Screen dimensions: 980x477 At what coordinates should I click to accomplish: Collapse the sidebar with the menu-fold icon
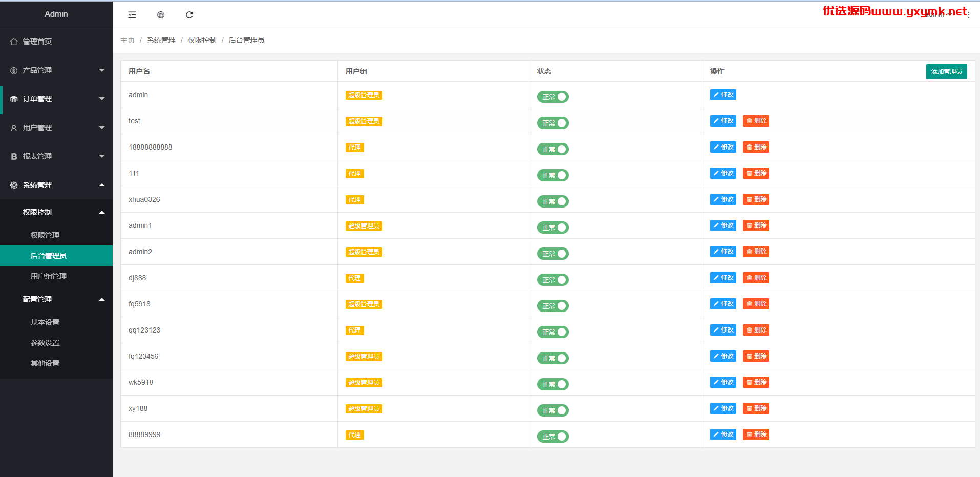point(132,15)
